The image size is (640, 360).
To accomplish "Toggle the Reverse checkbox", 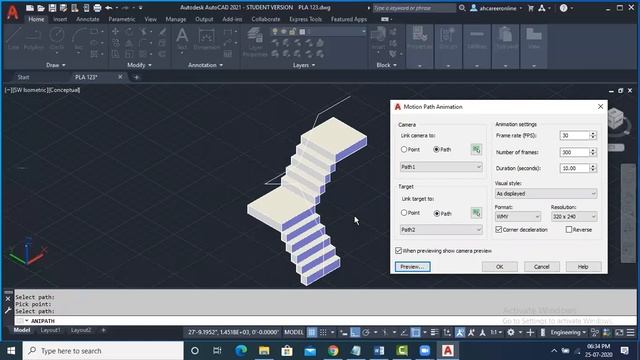I will pyautogui.click(x=569, y=229).
